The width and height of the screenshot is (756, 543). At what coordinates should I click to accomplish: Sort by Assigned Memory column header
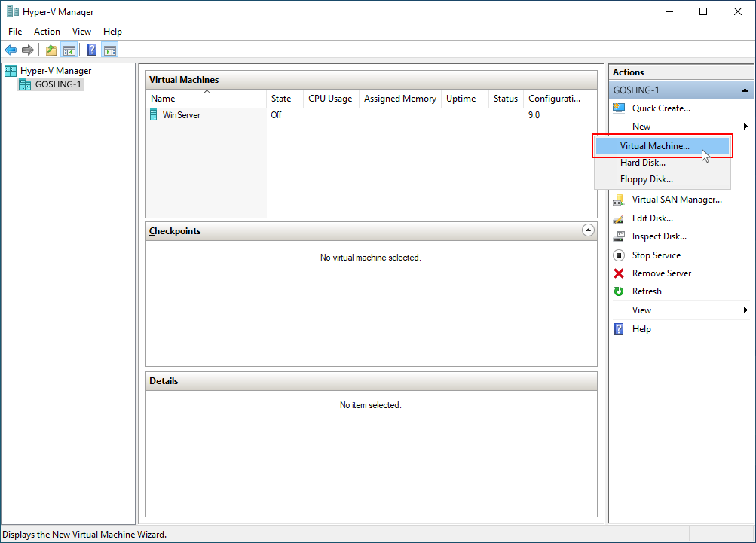coord(400,99)
